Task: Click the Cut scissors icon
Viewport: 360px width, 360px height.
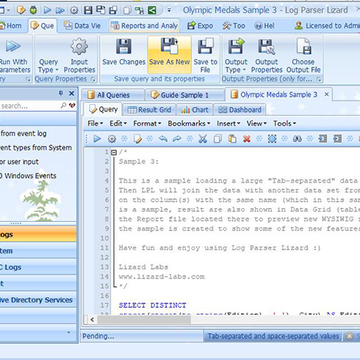Action: click(203, 139)
